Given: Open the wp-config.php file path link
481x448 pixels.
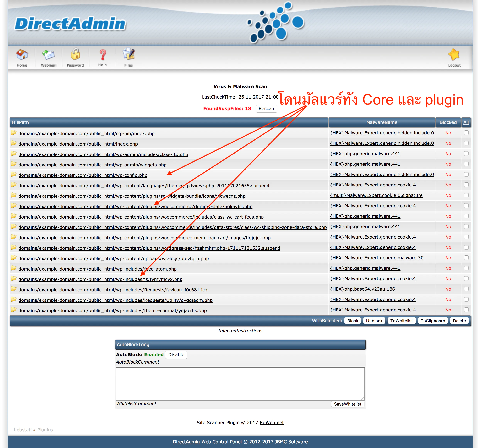Looking at the screenshot, I should click(83, 175).
